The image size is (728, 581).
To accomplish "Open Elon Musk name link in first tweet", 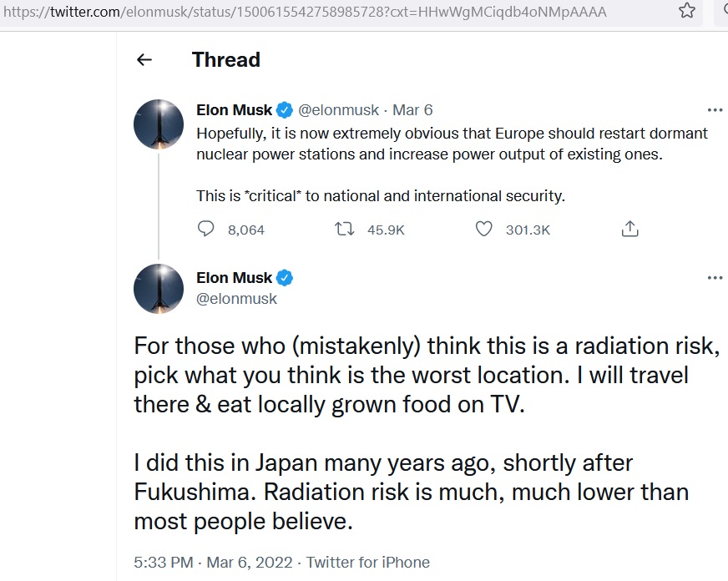I will (x=235, y=110).
